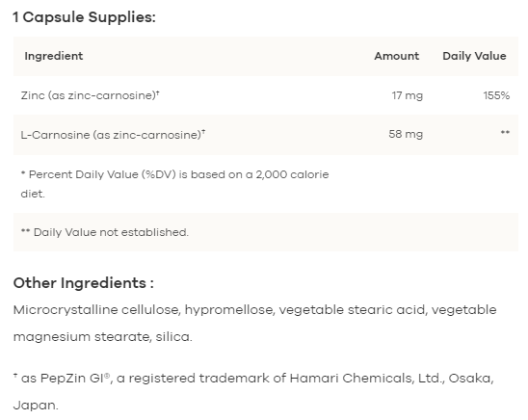This screenshot has width=528, height=420.
Task: Click the 'Daily Value not established' footnote
Action: click(x=105, y=232)
